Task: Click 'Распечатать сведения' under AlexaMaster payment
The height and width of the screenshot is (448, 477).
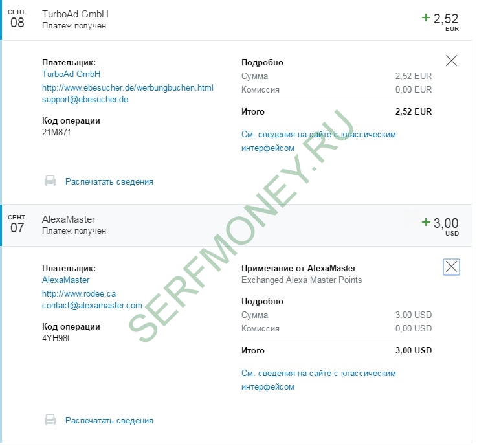Action: pyautogui.click(x=109, y=421)
